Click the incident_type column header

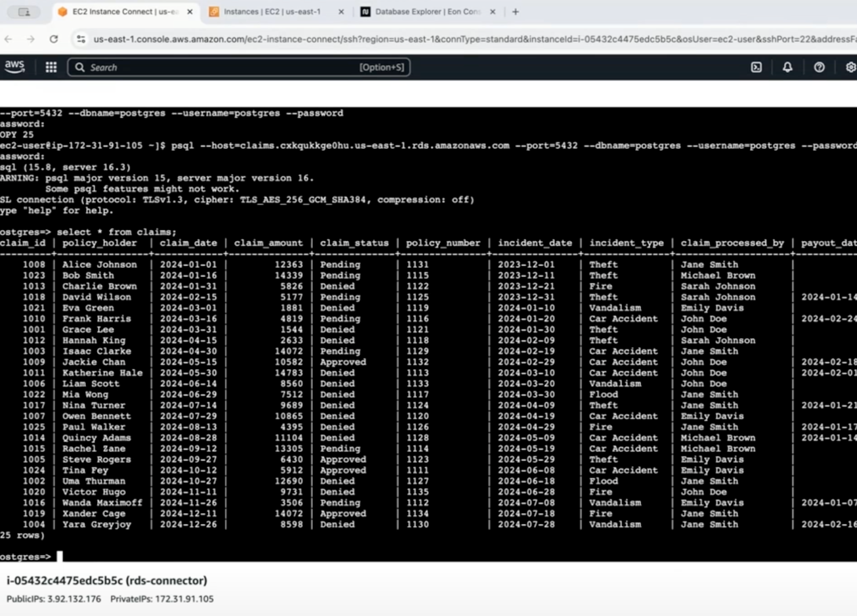[x=627, y=243]
